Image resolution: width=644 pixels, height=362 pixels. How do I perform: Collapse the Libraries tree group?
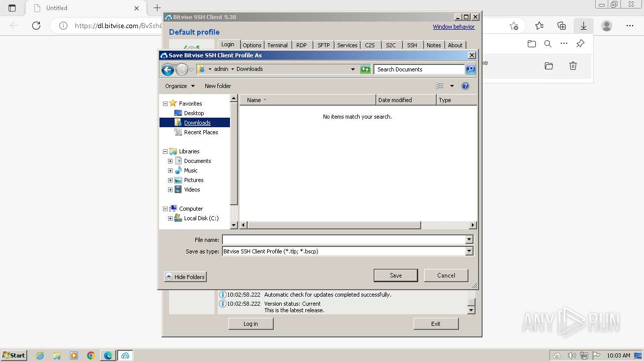165,151
